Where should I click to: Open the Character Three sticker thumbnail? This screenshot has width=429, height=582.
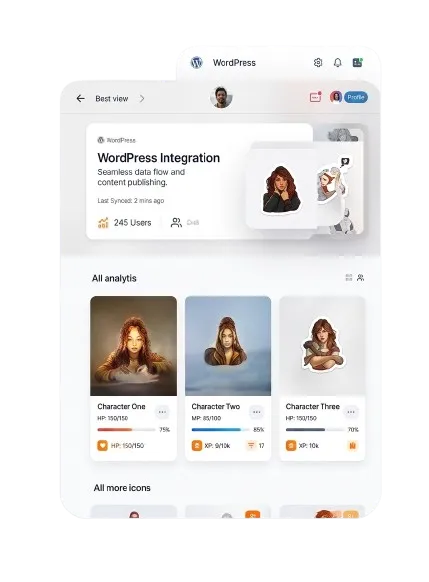tap(322, 346)
